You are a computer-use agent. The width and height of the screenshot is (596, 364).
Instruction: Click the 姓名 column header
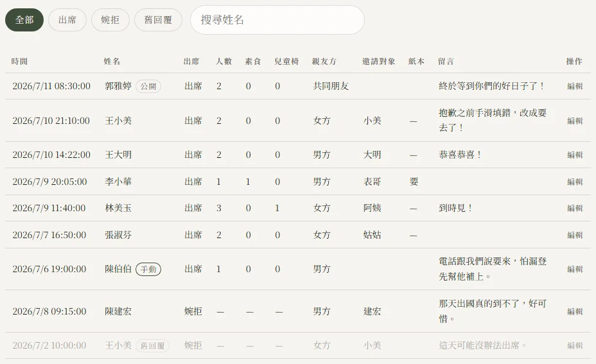[x=112, y=62]
